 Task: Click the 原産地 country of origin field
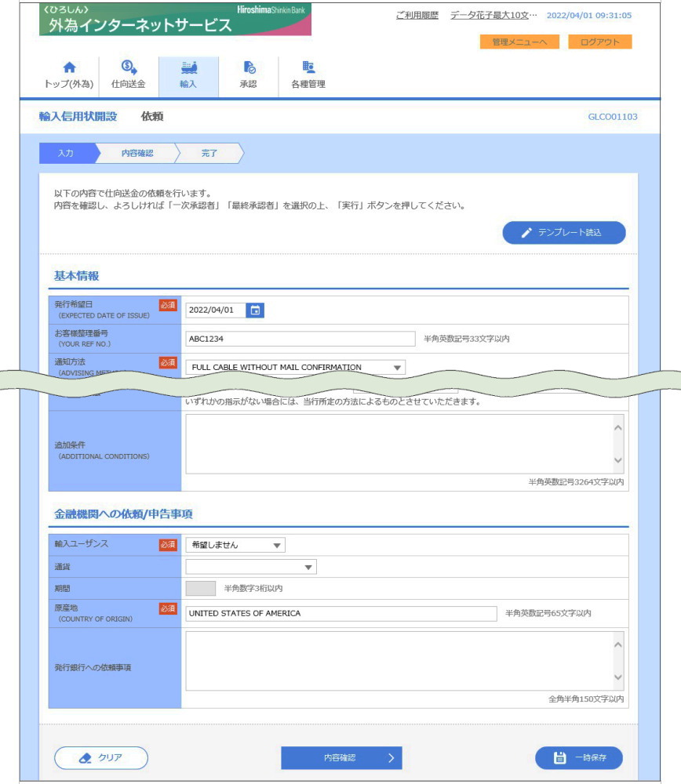coord(340,613)
